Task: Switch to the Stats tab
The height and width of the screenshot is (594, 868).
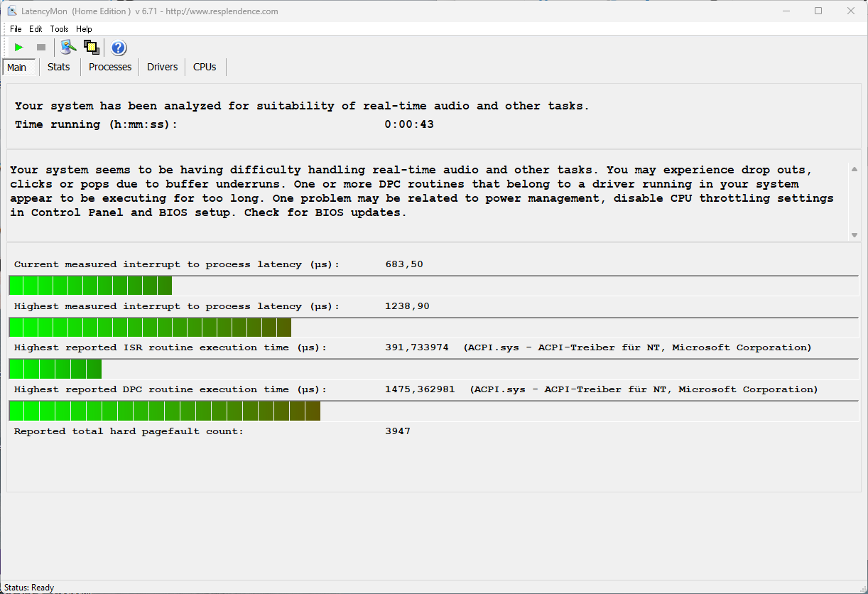Action: [59, 67]
